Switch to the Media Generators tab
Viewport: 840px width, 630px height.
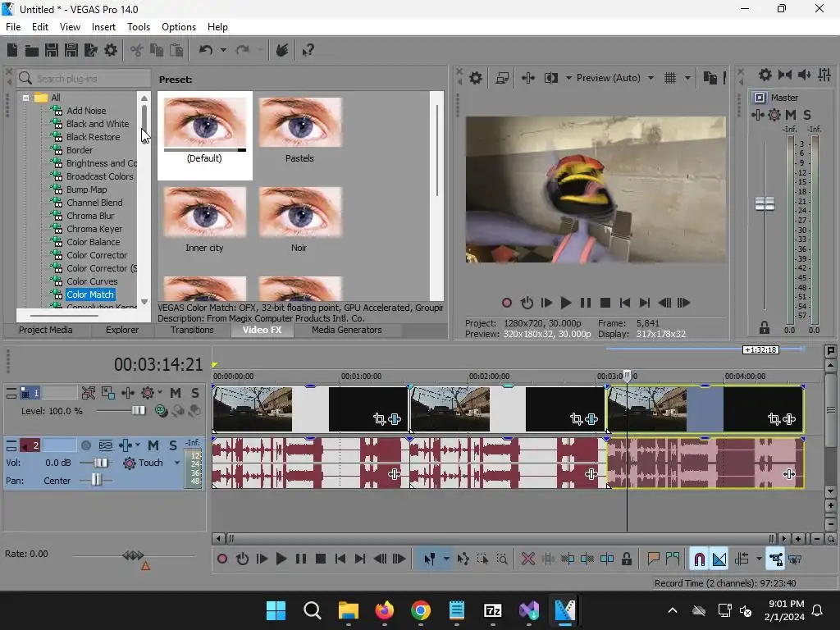347,330
